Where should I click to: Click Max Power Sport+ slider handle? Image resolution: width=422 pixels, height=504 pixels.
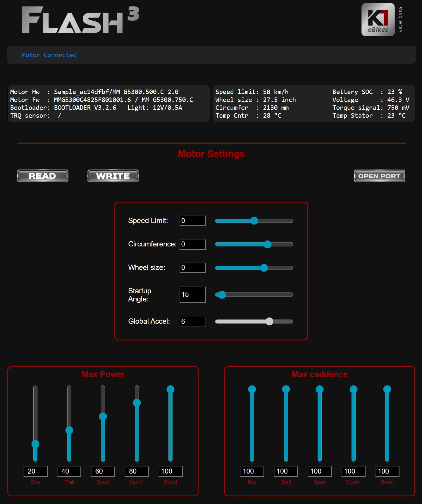coord(137,403)
